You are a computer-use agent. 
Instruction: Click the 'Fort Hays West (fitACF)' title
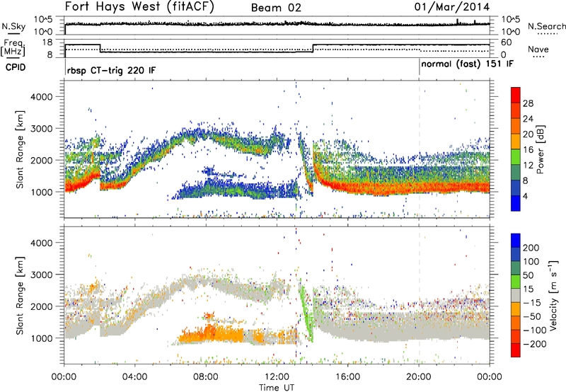point(139,7)
